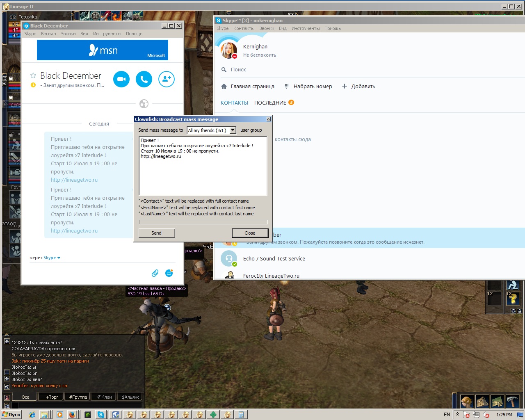Attach a file using the paperclip icon

coord(155,273)
